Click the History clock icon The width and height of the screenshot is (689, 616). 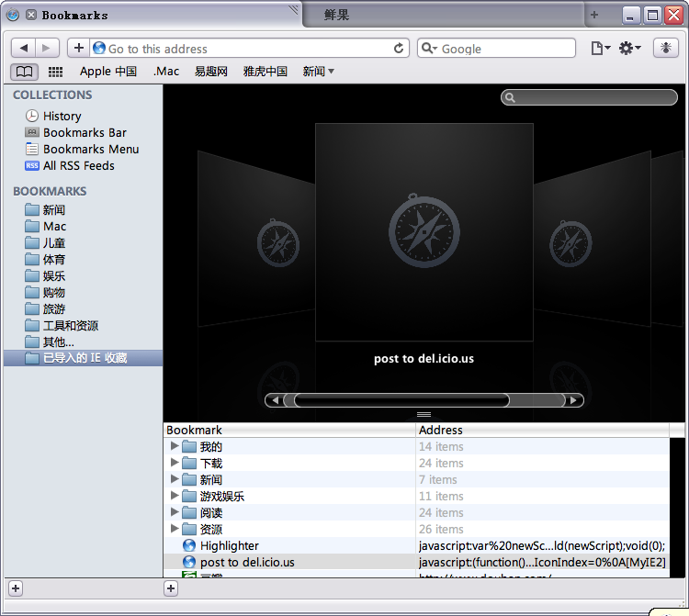click(31, 116)
